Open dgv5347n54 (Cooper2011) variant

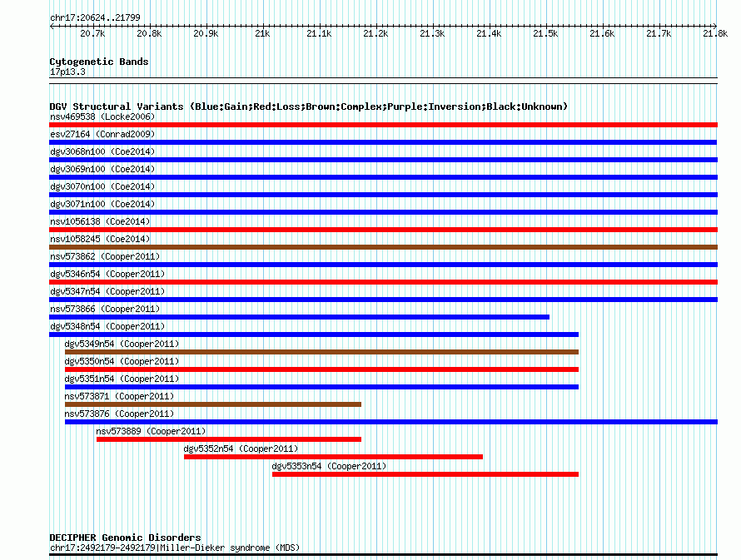(x=107, y=291)
